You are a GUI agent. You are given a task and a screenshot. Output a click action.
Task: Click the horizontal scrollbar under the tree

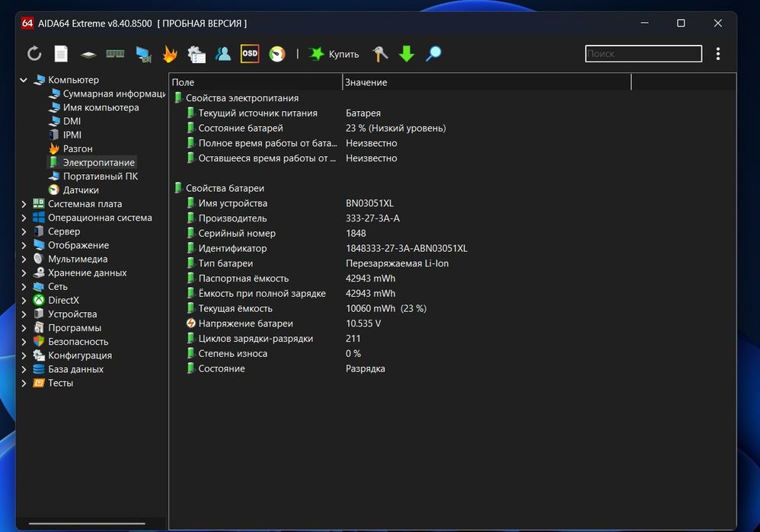point(88,524)
